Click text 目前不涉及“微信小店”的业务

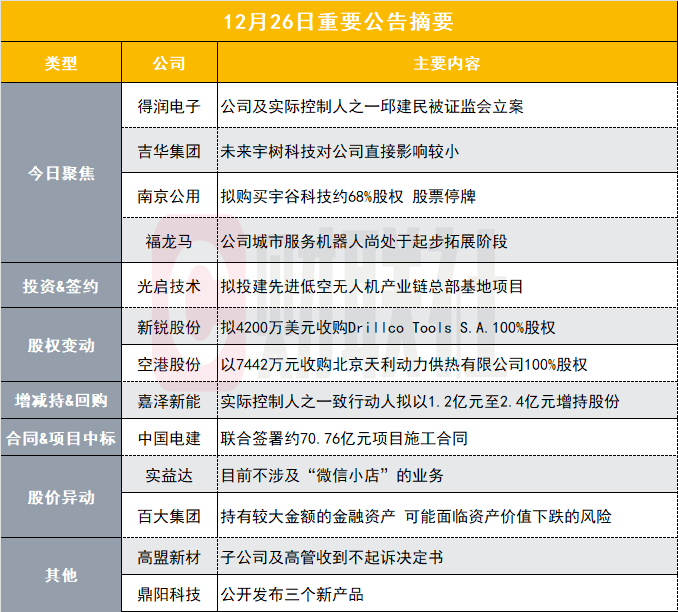tap(332, 475)
